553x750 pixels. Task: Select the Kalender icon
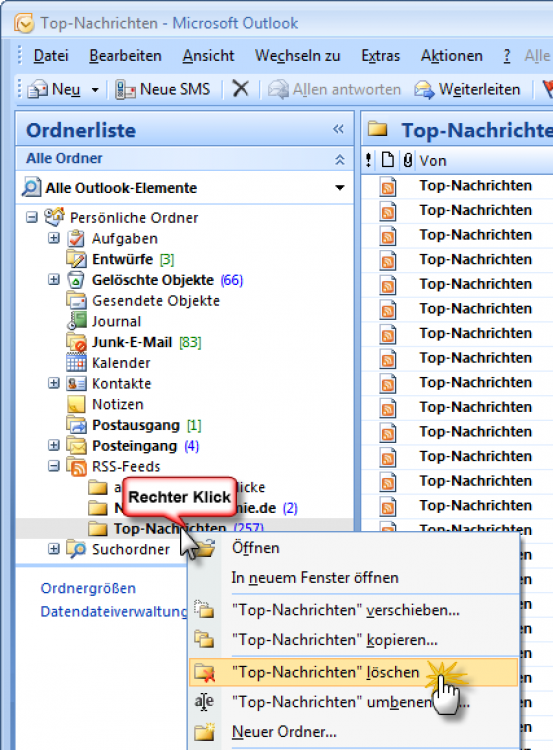coord(76,363)
